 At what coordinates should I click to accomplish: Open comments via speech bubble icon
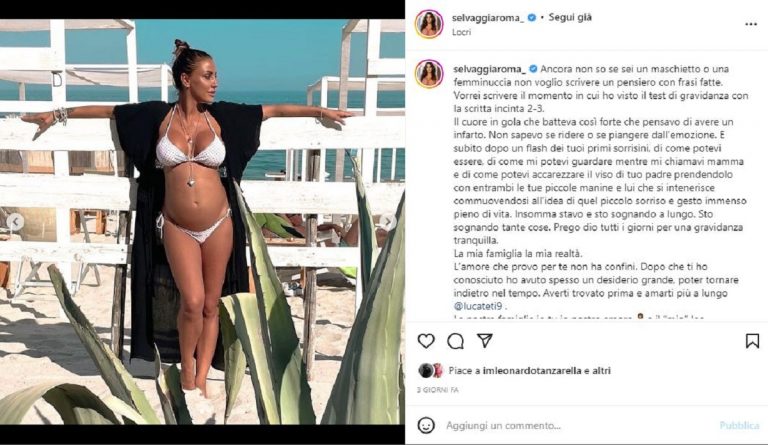click(x=456, y=341)
